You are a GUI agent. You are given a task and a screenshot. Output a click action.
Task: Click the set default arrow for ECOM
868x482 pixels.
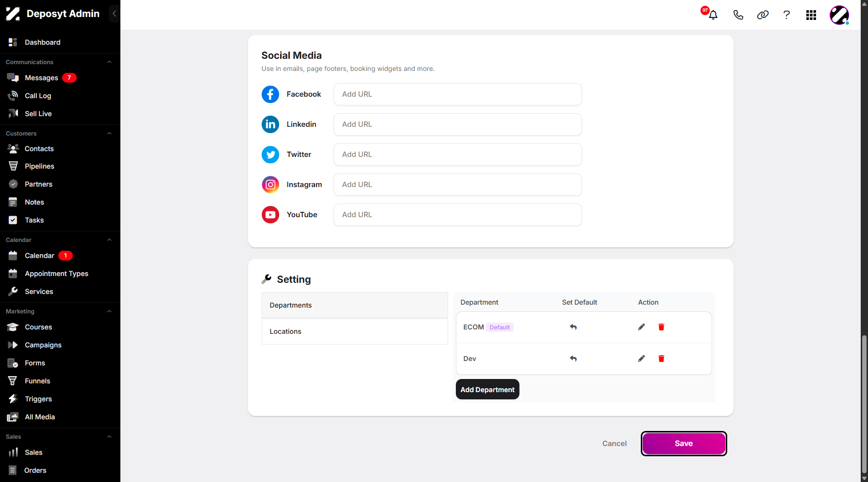point(573,327)
